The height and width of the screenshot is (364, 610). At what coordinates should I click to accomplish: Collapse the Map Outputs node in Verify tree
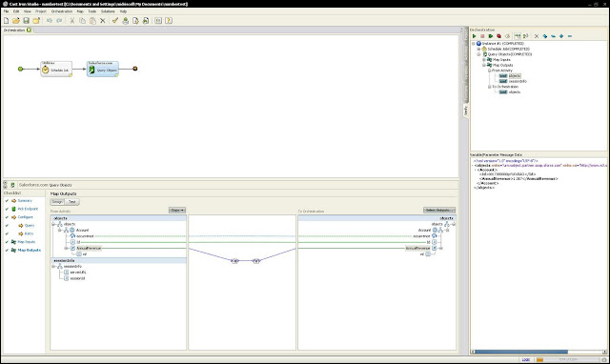pyautogui.click(x=484, y=66)
